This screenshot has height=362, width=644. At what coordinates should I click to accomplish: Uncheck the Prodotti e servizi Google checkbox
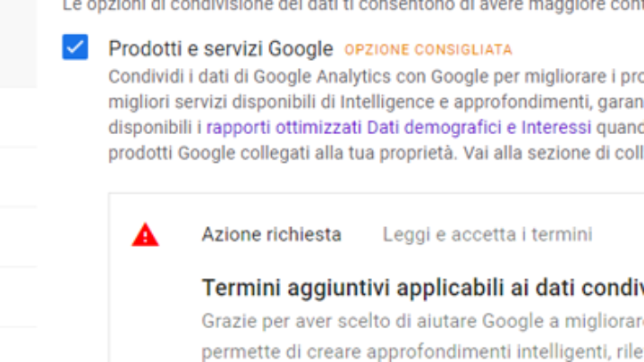point(75,47)
